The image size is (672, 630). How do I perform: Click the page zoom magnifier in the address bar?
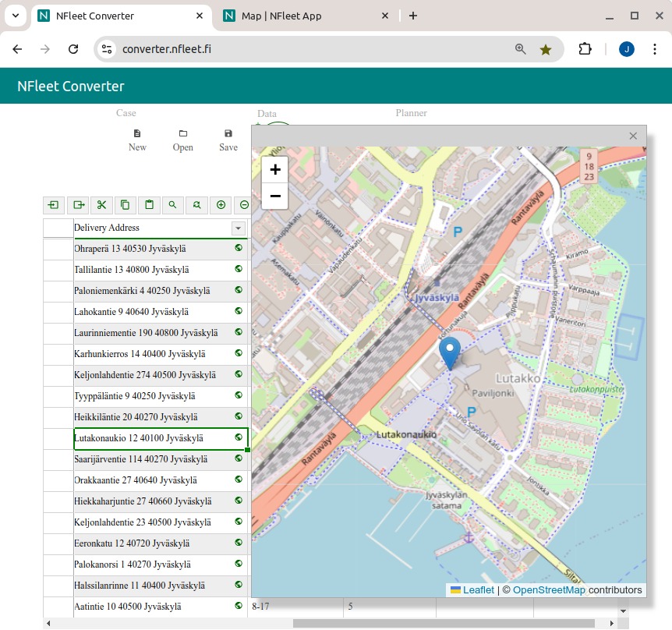520,49
